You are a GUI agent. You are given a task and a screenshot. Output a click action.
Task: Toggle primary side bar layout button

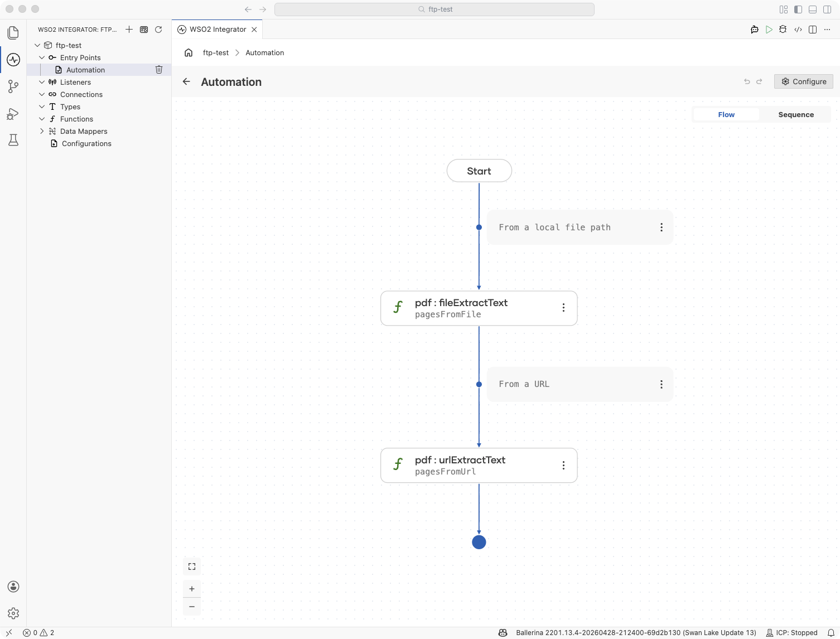pos(798,9)
